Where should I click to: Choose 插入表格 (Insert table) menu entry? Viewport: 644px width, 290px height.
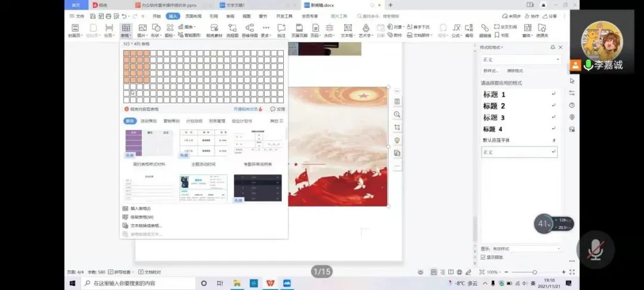coord(140,209)
